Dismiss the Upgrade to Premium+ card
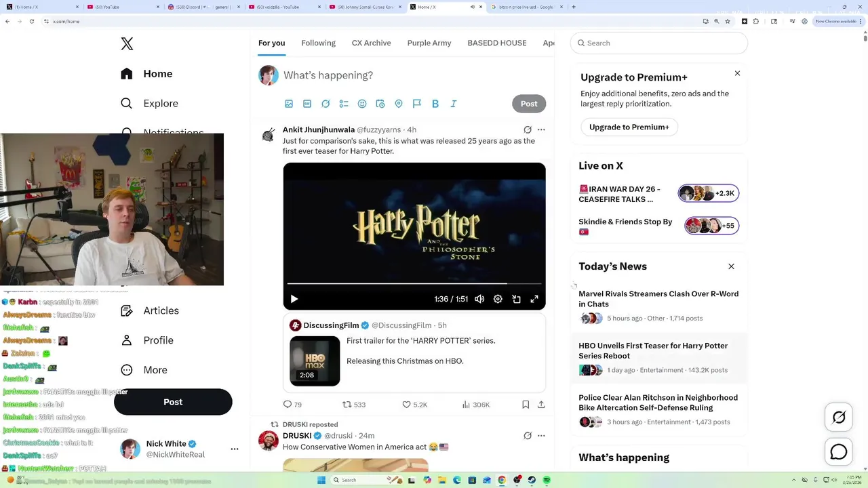This screenshot has width=868, height=488. click(x=737, y=73)
